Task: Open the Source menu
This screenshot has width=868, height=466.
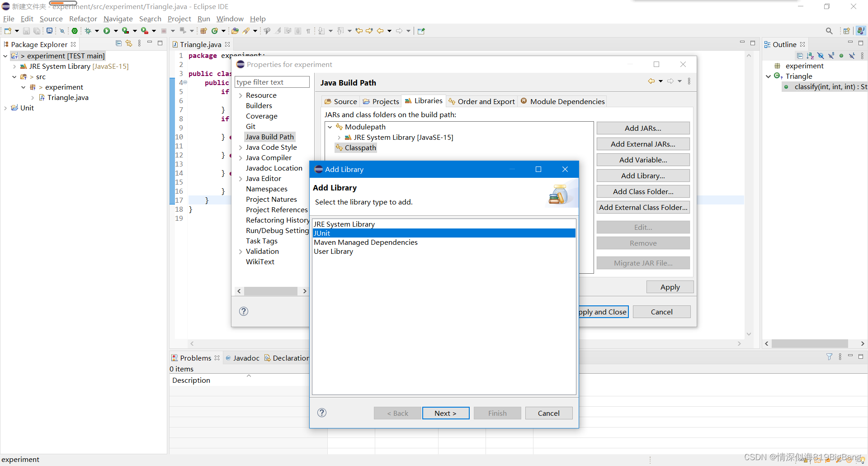Action: tap(51, 19)
